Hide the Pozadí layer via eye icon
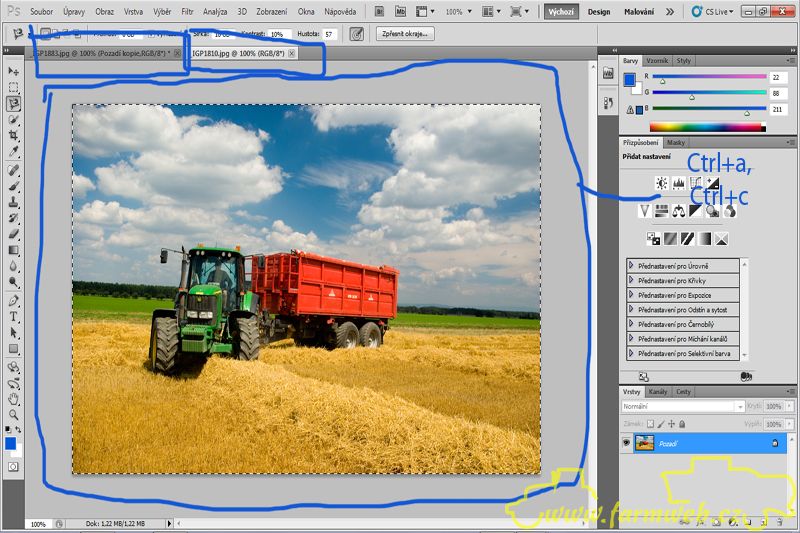Screen dimensions: 800x533 click(627, 442)
